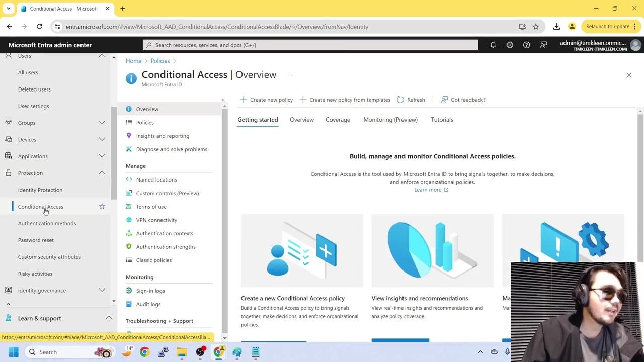Open the portal settings gear icon
This screenshot has height=362, width=644.
pyautogui.click(x=510, y=45)
